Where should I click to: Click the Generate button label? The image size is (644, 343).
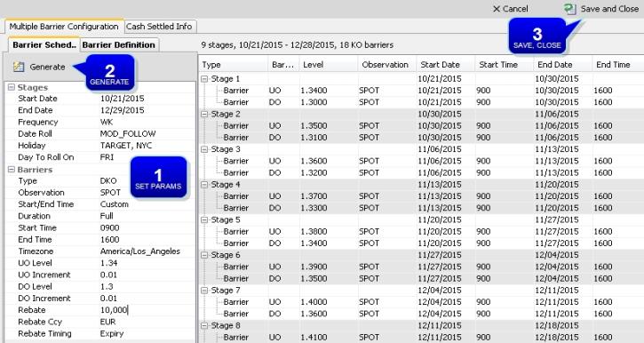(x=47, y=67)
